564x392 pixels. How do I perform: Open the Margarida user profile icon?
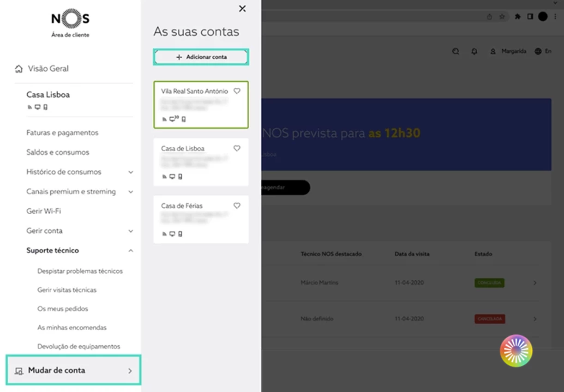(x=493, y=51)
